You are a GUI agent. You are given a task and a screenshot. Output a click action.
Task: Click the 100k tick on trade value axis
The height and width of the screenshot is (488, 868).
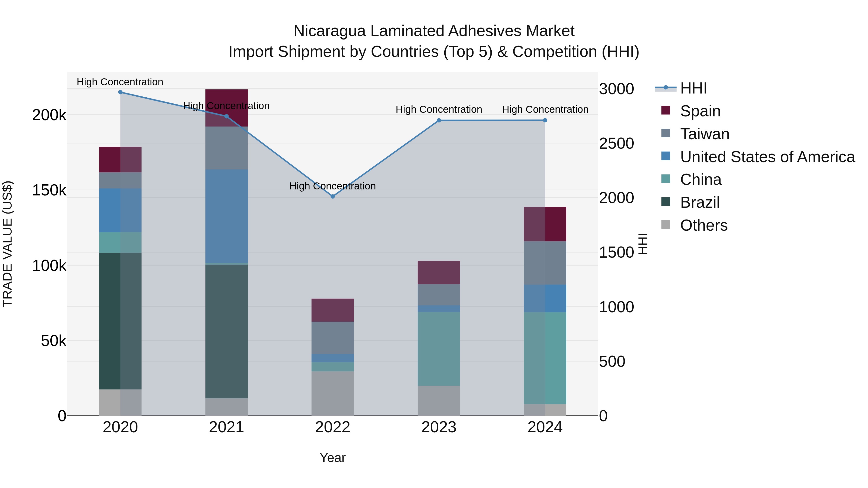click(49, 266)
